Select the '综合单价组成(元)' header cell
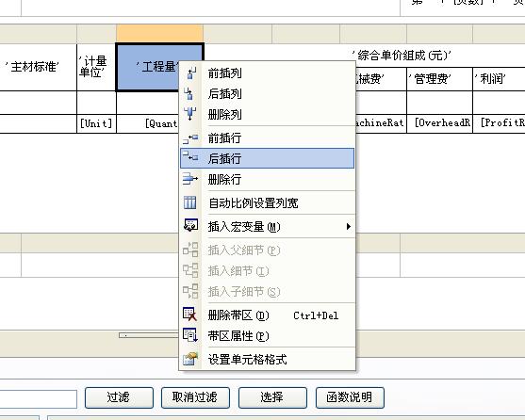Viewport: 525px width, 420px height. [x=402, y=56]
